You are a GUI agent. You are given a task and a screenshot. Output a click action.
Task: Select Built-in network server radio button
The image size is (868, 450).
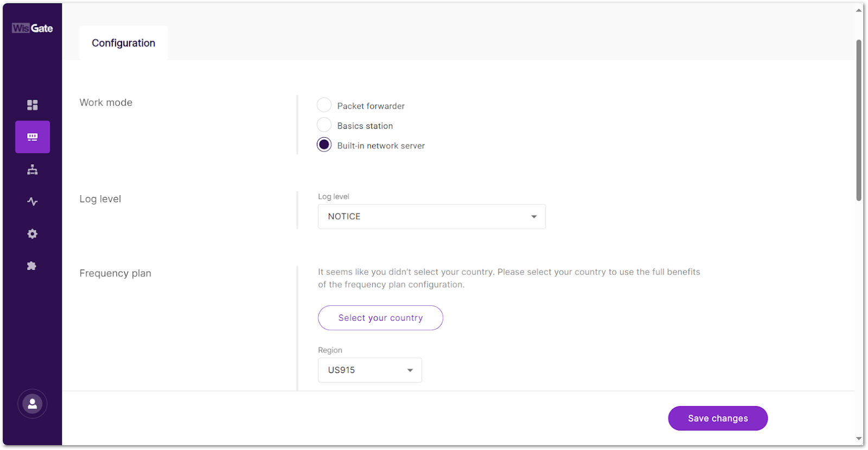tap(324, 145)
